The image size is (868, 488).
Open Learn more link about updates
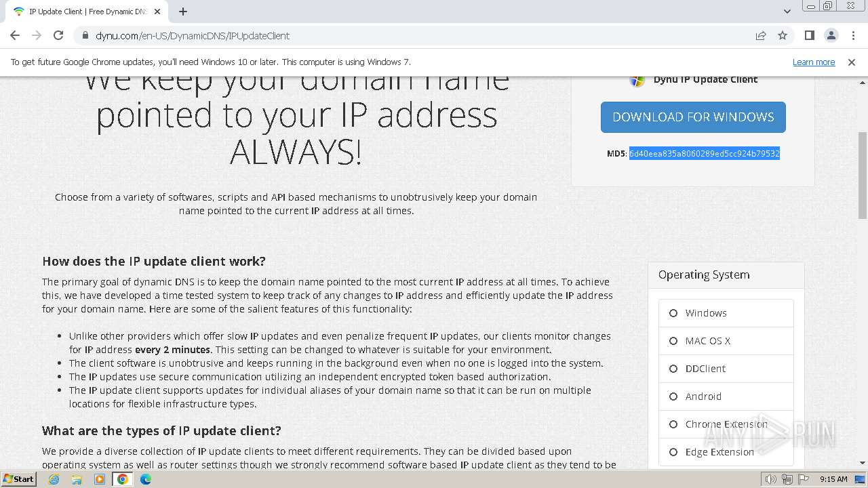(814, 62)
